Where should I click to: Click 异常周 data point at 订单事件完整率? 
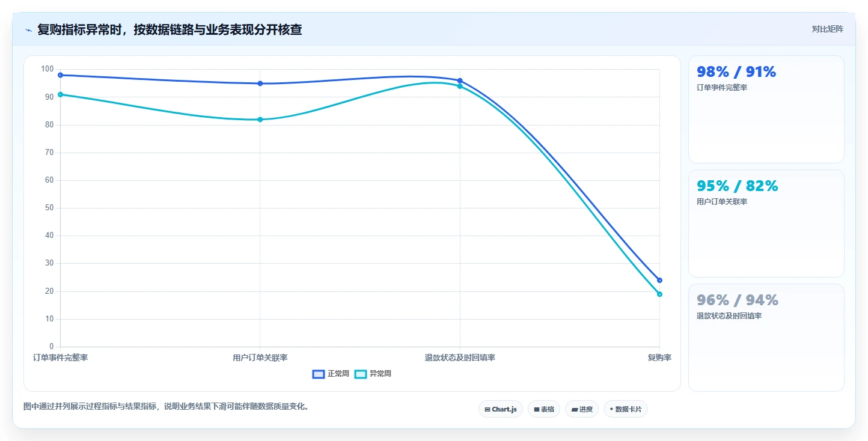coord(60,94)
